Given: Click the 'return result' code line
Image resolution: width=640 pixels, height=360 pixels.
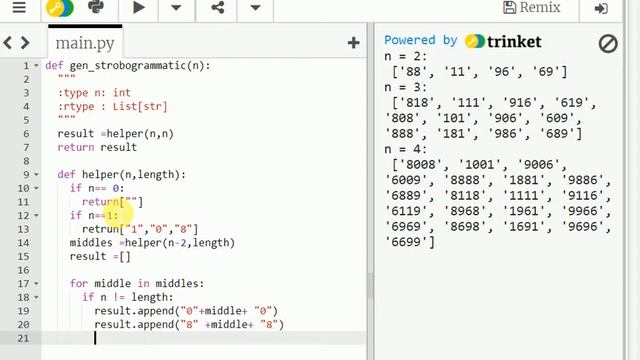Looking at the screenshot, I should coord(97,147).
